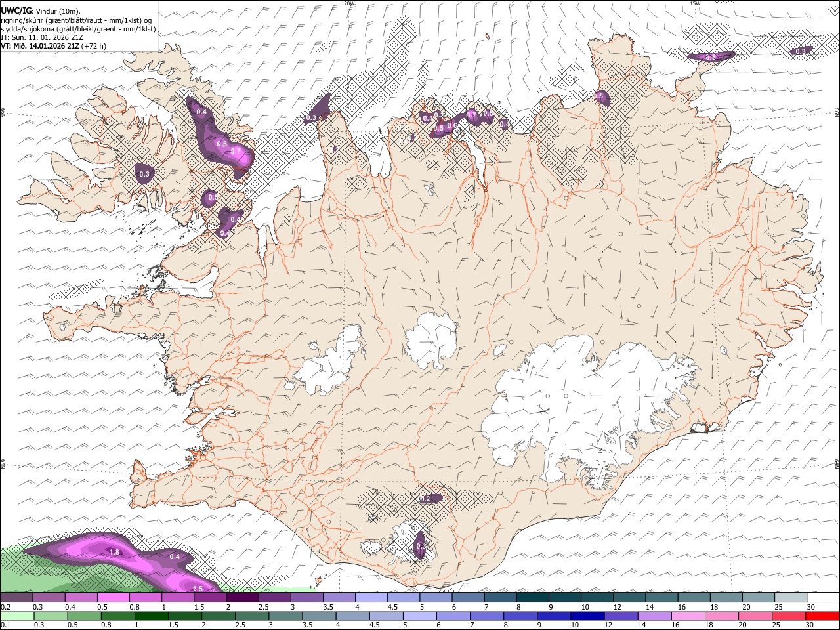The image size is (840, 630).
Task: Click the 0.1 label in the lower legend row
Action: (7, 625)
